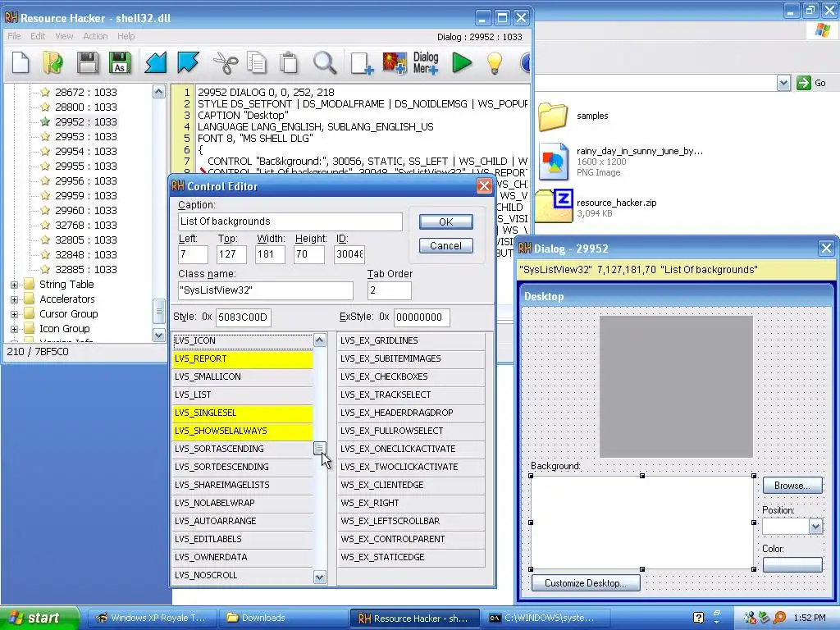Expand the String Table tree node

[15, 285]
